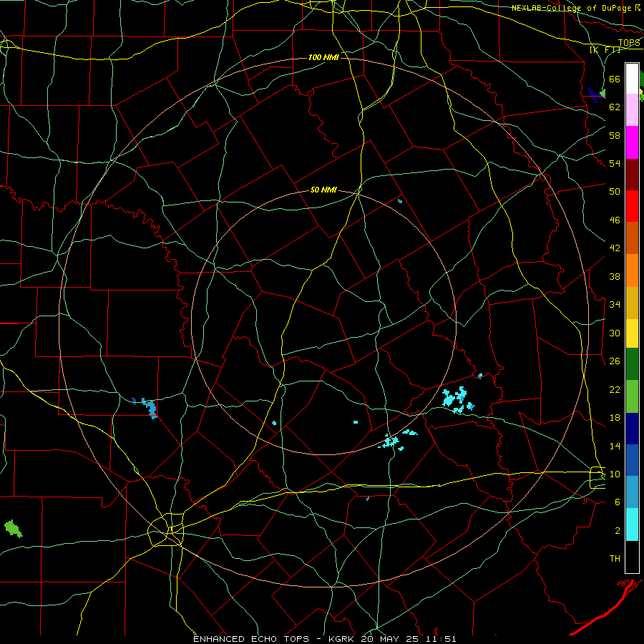Click the "TOPS" legend heading
The height and width of the screenshot is (644, 644).
click(x=629, y=43)
